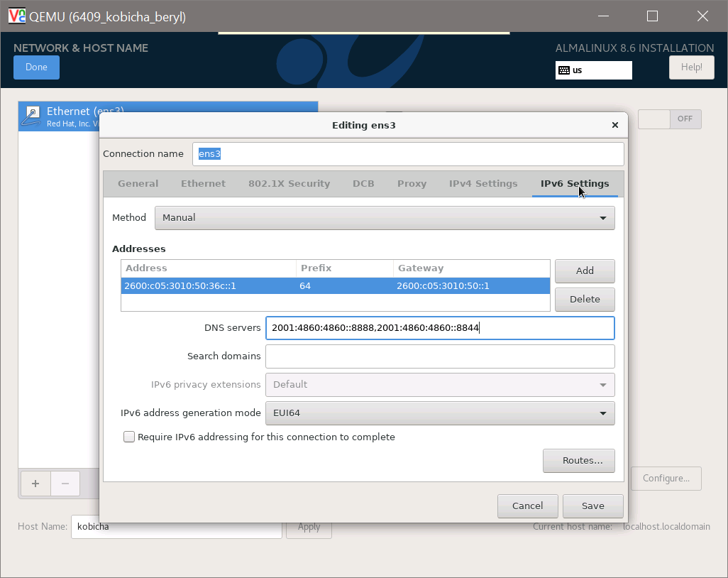
Task: Expand IPv6 address generation mode dropdown
Action: click(x=440, y=413)
